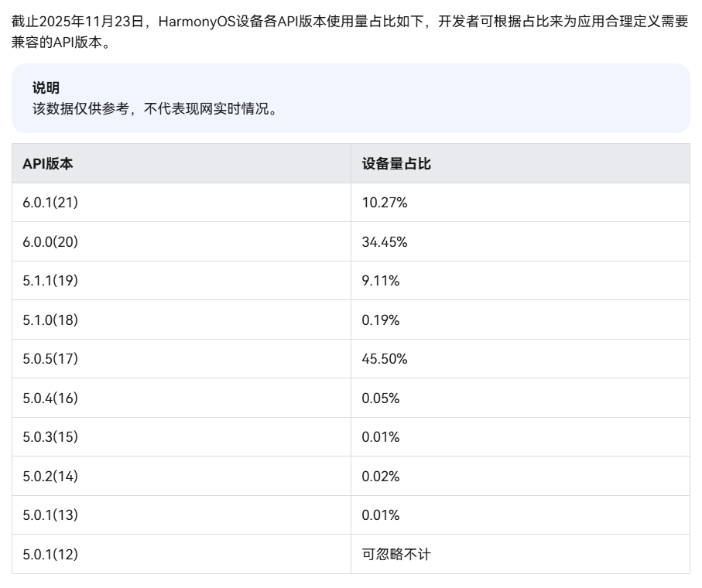This screenshot has height=588, width=702.
Task: Click the 说明 note heading
Action: pyautogui.click(x=46, y=88)
